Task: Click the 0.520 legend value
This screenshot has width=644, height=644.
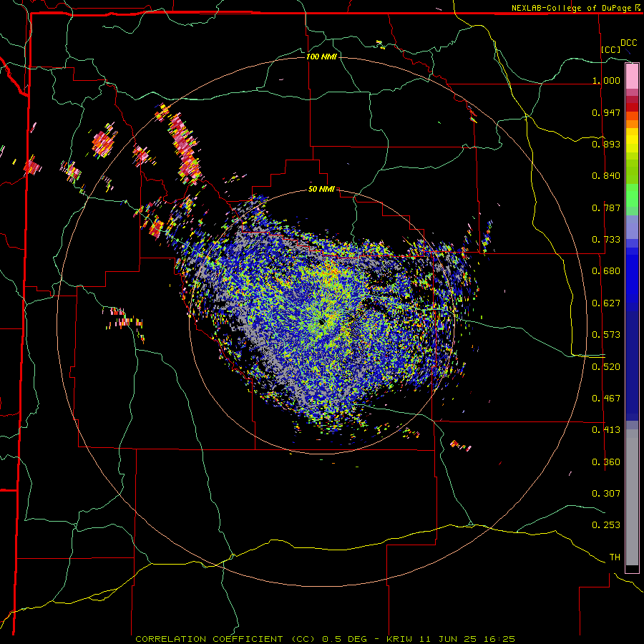Action: coord(606,367)
